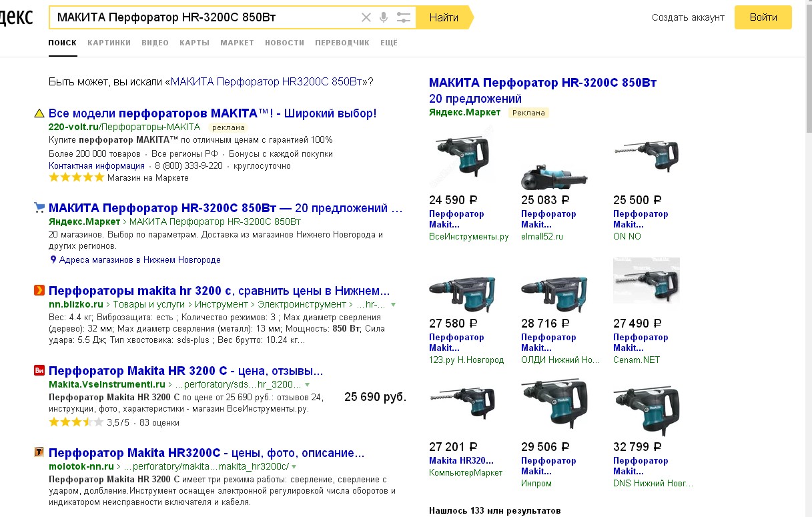The image size is (812, 517).
Task: Open the right panel МАКИТА Перфоратор heading link
Action: tap(542, 83)
